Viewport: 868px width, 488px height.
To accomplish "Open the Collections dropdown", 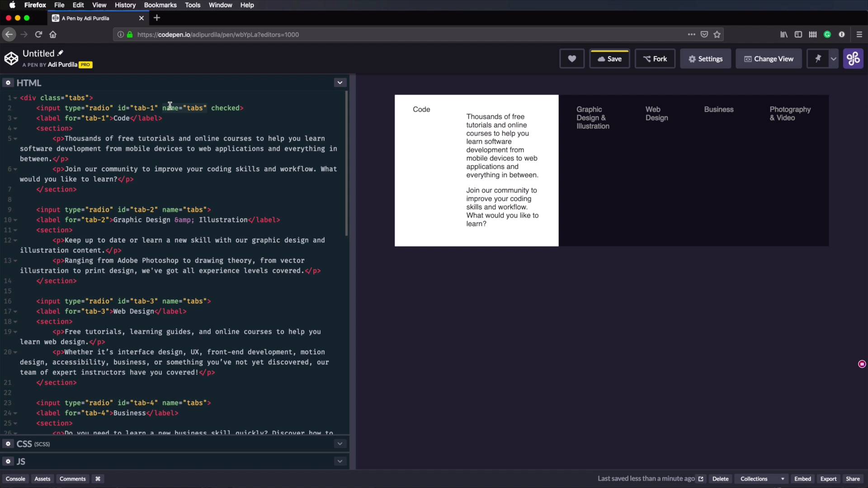I will coord(761,479).
